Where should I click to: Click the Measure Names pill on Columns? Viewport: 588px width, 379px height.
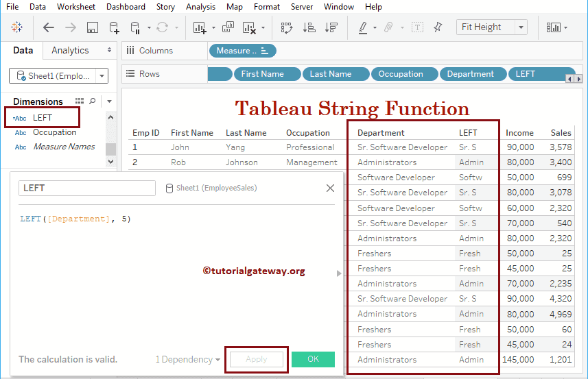click(243, 51)
